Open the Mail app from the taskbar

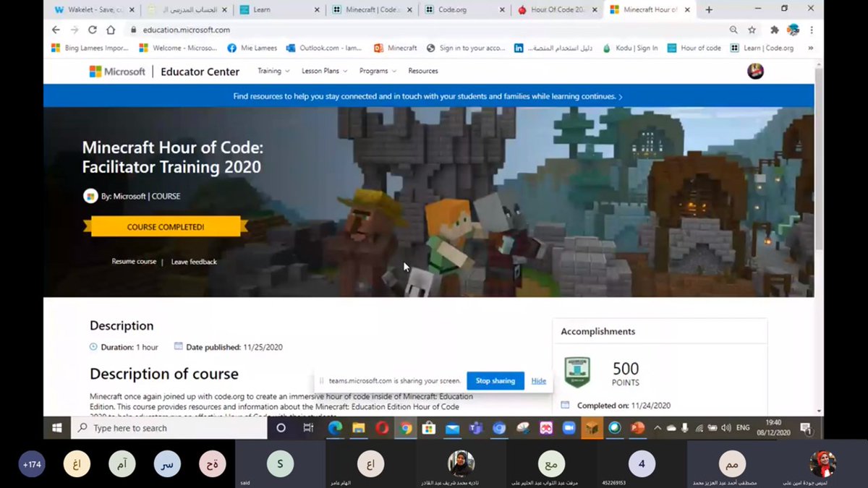[452, 429]
